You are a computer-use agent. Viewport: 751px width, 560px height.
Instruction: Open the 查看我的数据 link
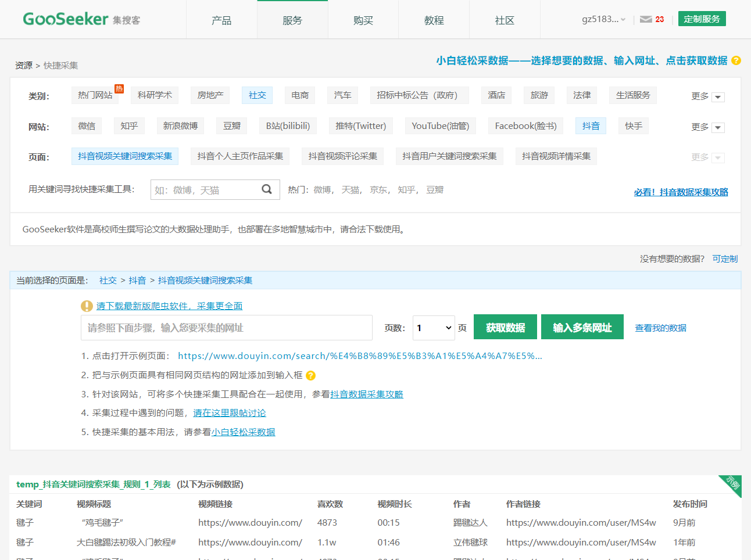660,328
